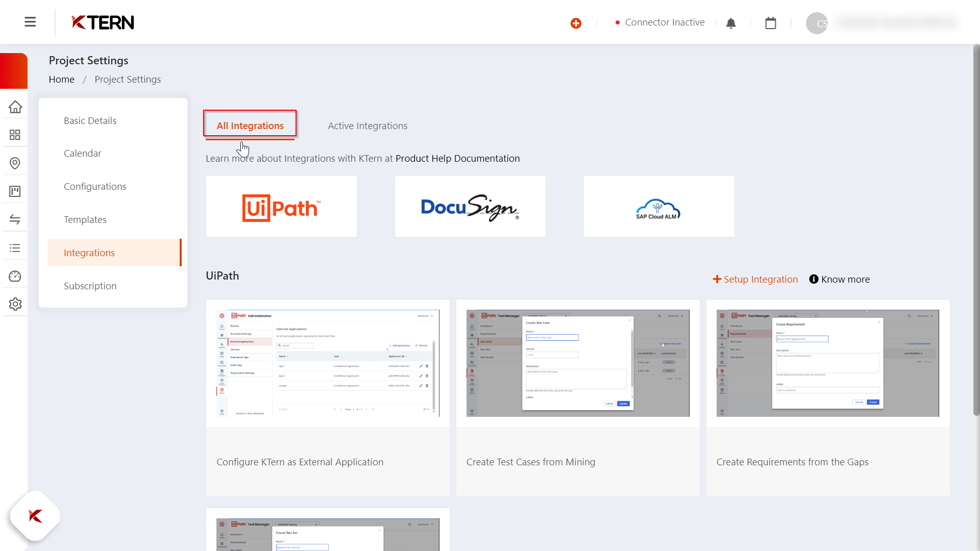Click the page vertical scrollbar

pos(976,230)
